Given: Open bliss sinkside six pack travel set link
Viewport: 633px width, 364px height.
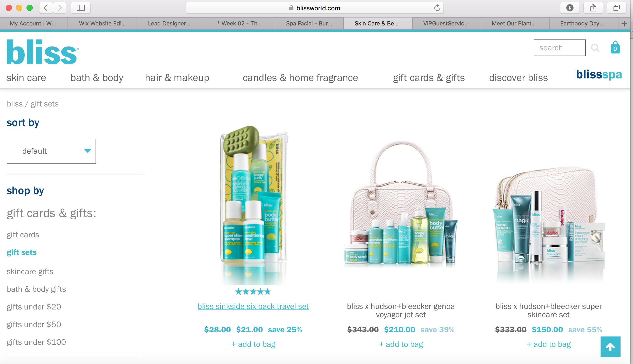Looking at the screenshot, I should click(x=253, y=306).
